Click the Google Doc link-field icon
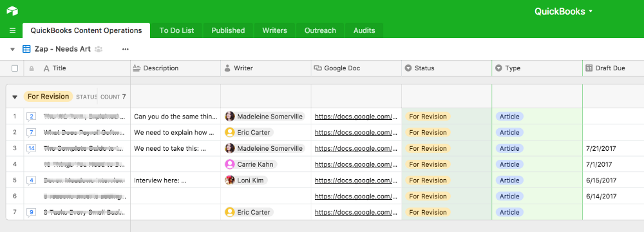644x232 pixels. 317,68
